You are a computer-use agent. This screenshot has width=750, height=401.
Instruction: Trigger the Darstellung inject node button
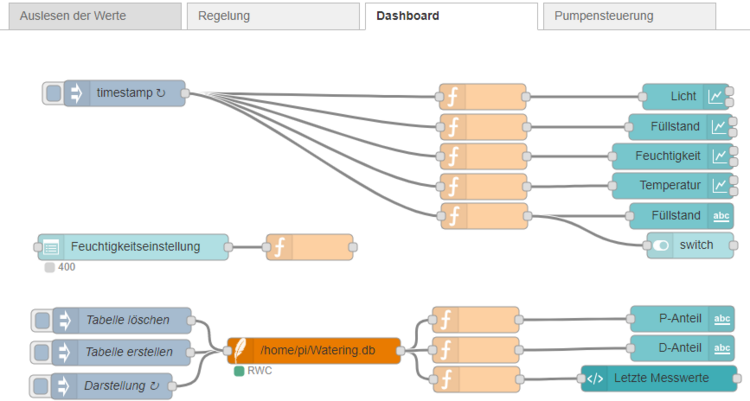tap(42, 385)
